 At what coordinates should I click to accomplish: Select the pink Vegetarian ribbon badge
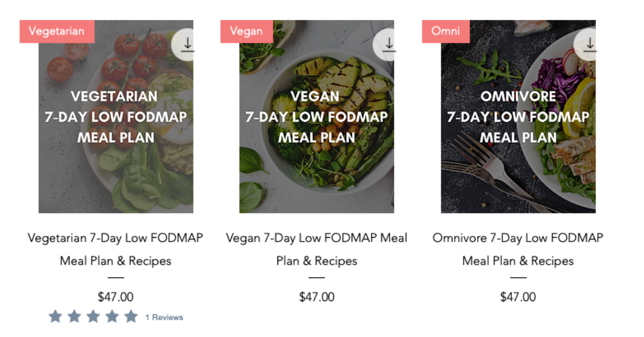57,31
